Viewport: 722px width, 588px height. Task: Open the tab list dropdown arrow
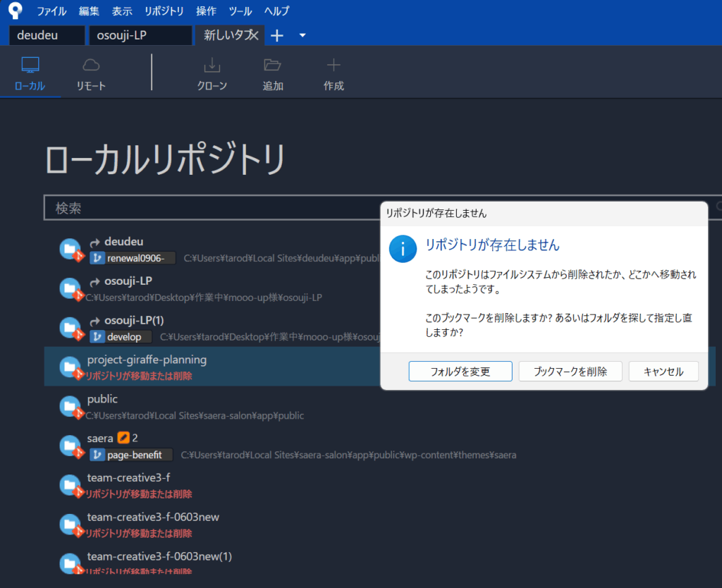click(x=302, y=35)
